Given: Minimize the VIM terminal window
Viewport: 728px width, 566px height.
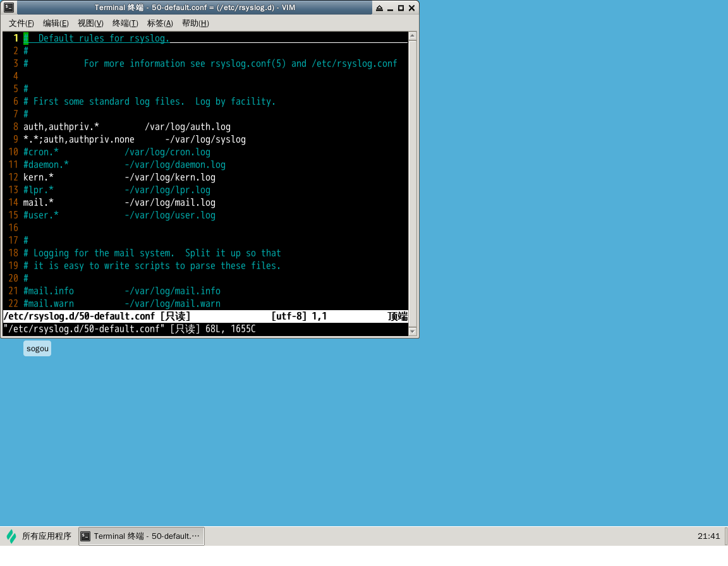Looking at the screenshot, I should (x=390, y=8).
